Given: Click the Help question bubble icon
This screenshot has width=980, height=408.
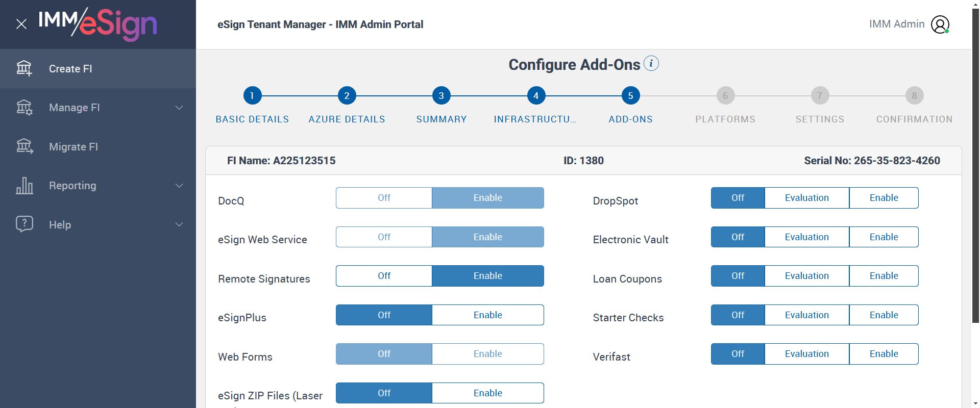Looking at the screenshot, I should click(x=24, y=224).
